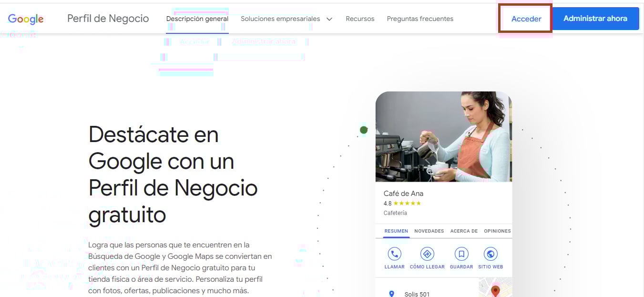644x297 pixels.
Task: Click the LLAMAR phone icon
Action: 395,254
